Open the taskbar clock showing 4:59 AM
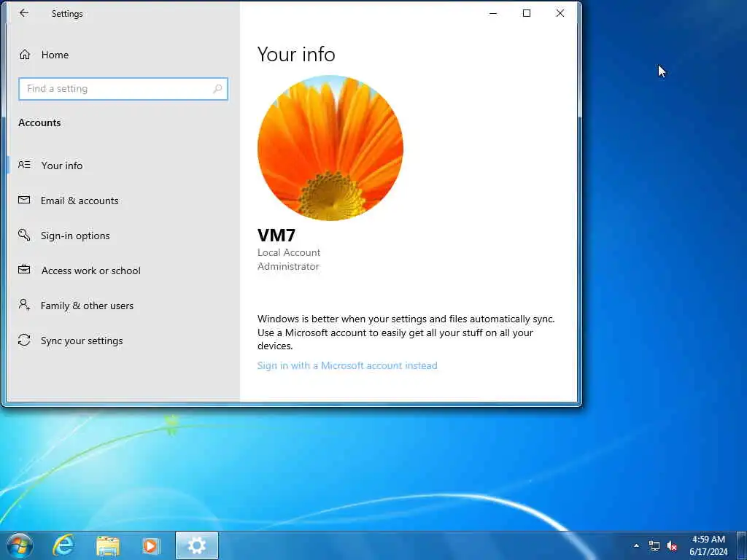Viewport: 747px width, 560px height. pyautogui.click(x=708, y=545)
